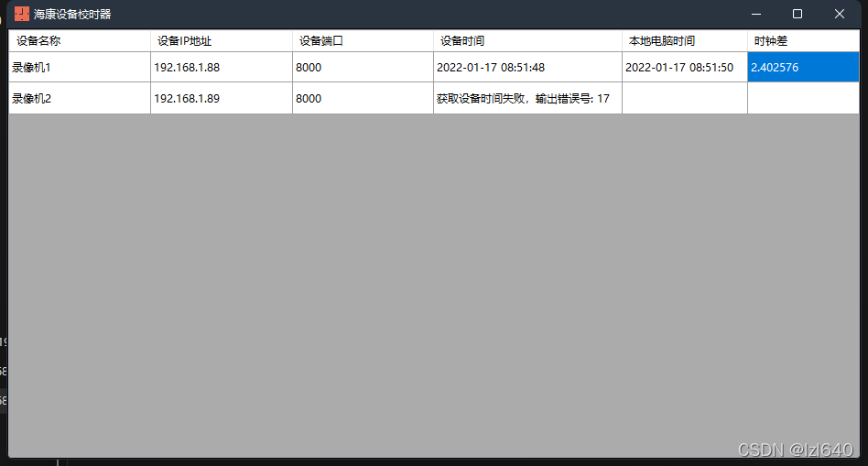Sort by the 设备时间 column header

click(527, 41)
